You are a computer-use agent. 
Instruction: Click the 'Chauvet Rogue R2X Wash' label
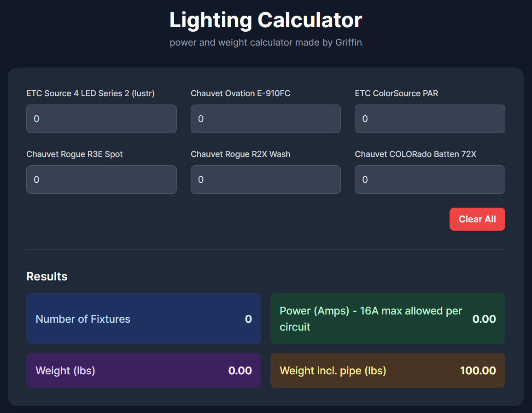point(240,154)
